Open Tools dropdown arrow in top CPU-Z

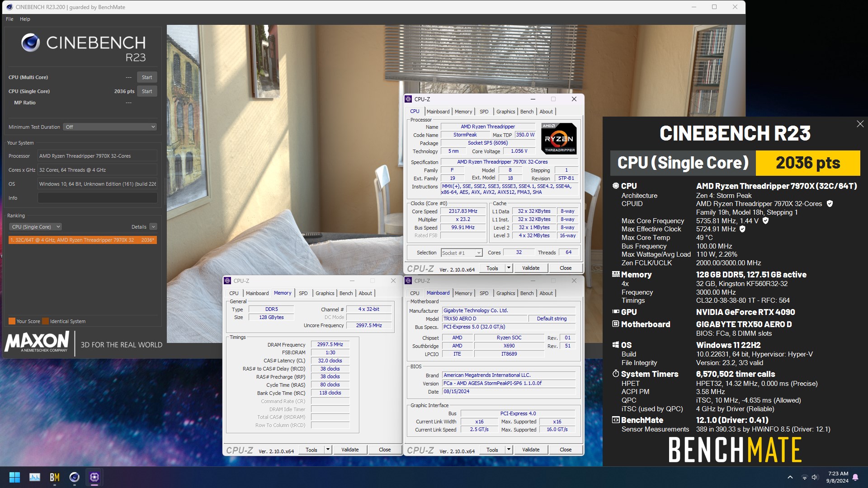coord(509,268)
